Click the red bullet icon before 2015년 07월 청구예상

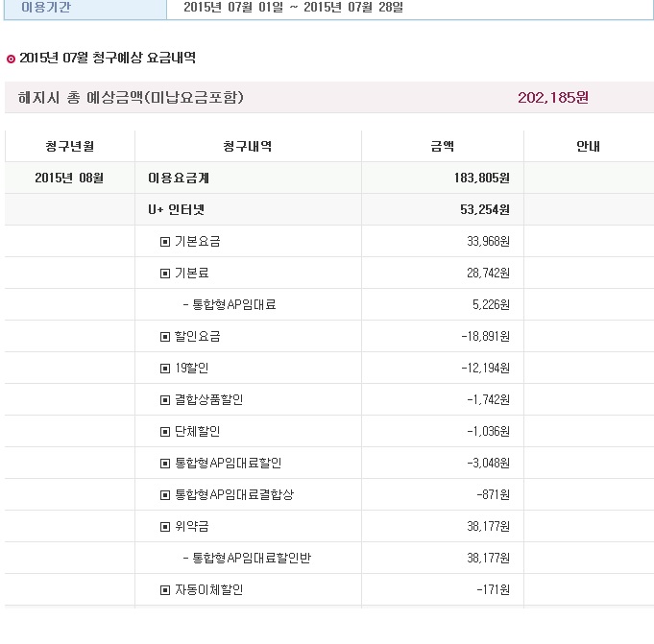pyautogui.click(x=11, y=59)
